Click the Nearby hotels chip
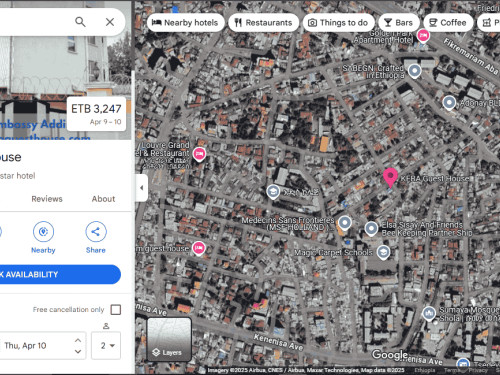This screenshot has width=500, height=375. (x=186, y=23)
